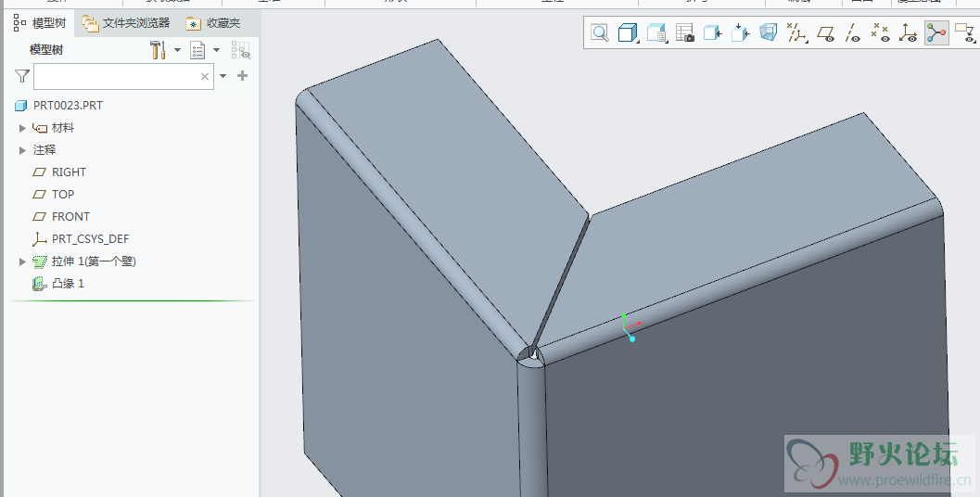Expand the 拉伸 1(第一个壁) node
Image resolution: width=980 pixels, height=497 pixels.
click(22, 261)
